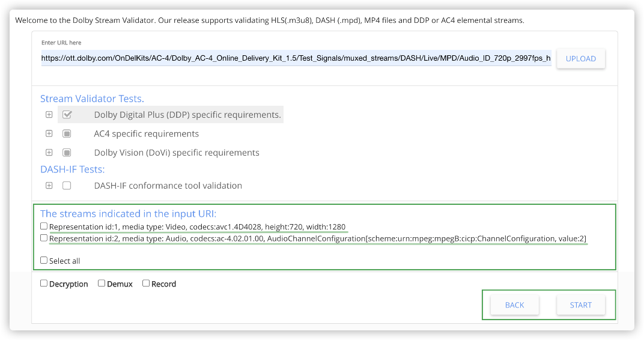Select the Video representation id:1 checkbox
The height and width of the screenshot is (340, 644).
point(44,226)
